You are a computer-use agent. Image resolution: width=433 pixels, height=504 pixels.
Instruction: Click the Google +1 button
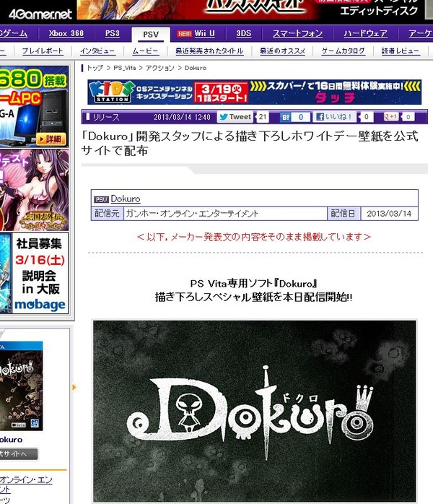391,117
